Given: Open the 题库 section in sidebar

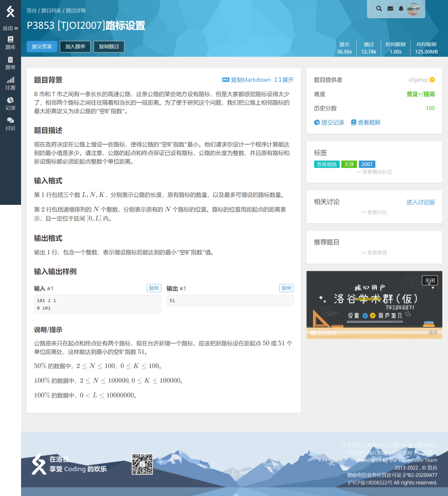Looking at the screenshot, I should pos(10,43).
